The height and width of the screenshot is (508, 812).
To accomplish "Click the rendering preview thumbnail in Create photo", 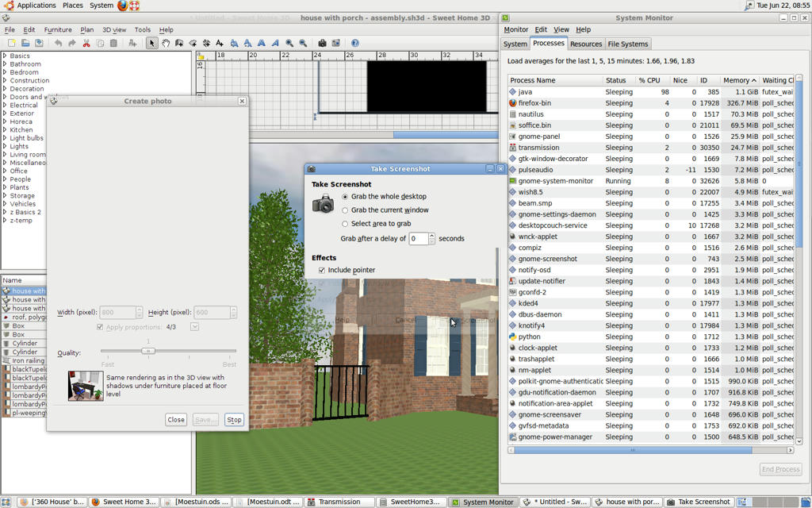I will point(86,385).
